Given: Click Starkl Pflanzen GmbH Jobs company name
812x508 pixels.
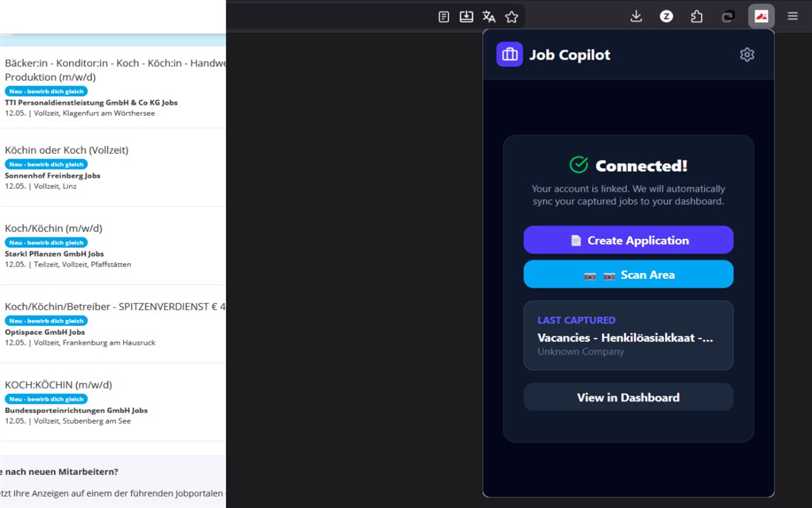Looking at the screenshot, I should [x=55, y=253].
